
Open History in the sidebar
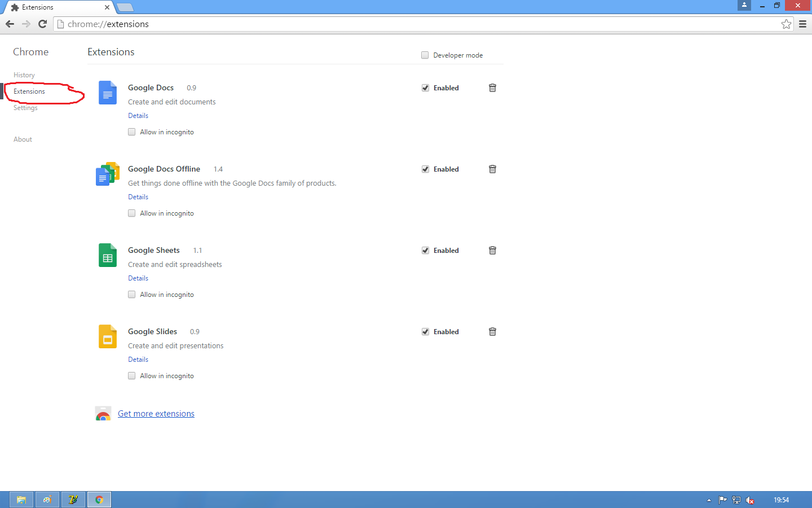(24, 75)
